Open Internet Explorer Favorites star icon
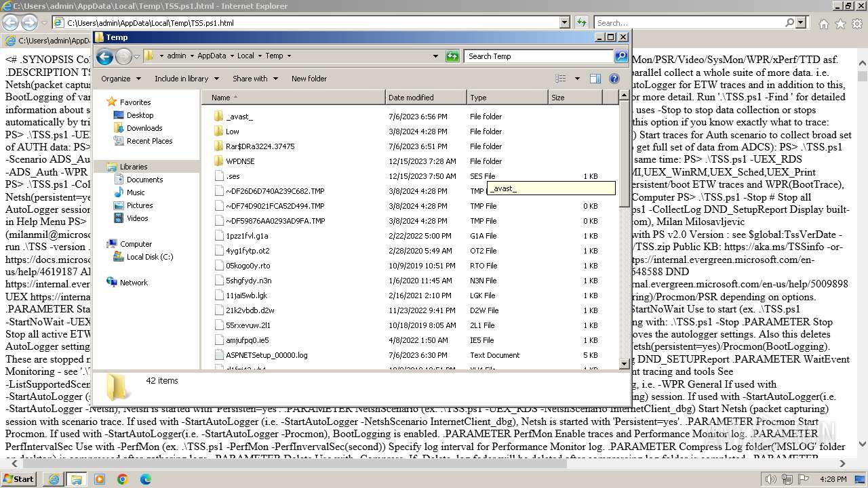 point(840,24)
